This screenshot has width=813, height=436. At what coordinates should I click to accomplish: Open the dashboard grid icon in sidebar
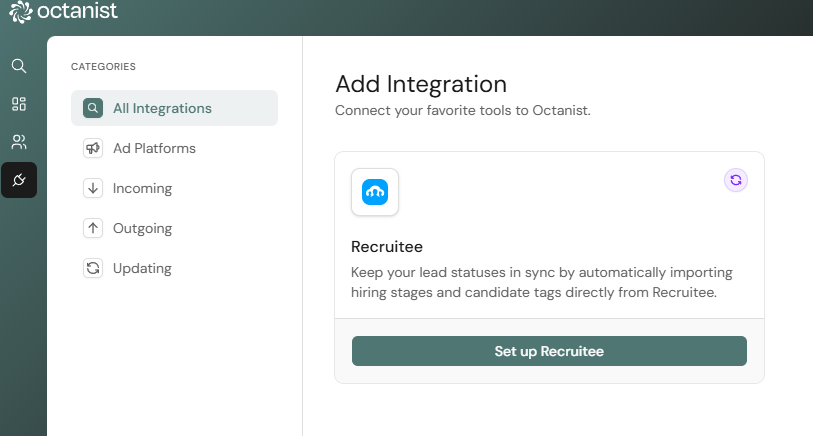[19, 104]
